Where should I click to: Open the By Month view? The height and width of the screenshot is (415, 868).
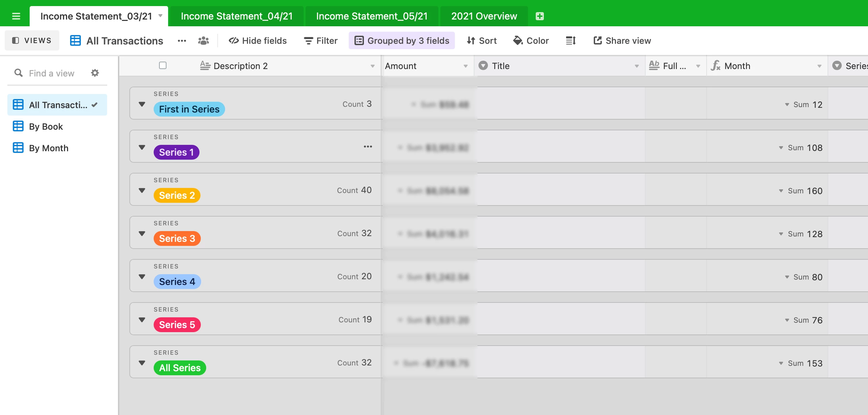(57, 148)
